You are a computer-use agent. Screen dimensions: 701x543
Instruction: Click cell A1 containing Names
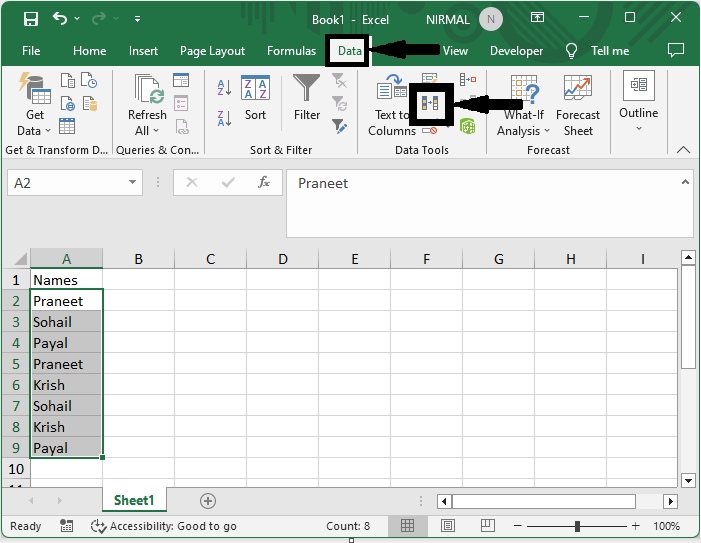coord(67,280)
